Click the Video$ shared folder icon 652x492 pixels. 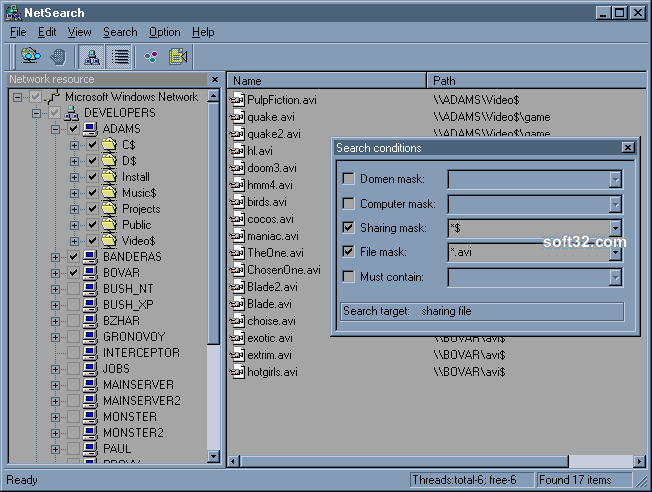click(109, 241)
